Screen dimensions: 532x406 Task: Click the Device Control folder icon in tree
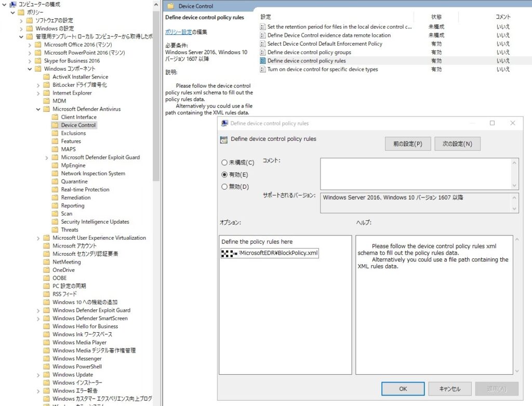pyautogui.click(x=55, y=125)
